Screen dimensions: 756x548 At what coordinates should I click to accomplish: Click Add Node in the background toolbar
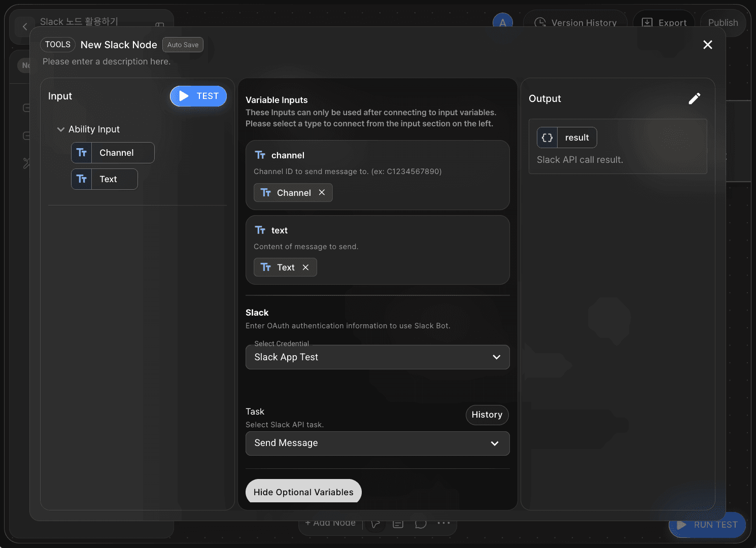point(330,523)
